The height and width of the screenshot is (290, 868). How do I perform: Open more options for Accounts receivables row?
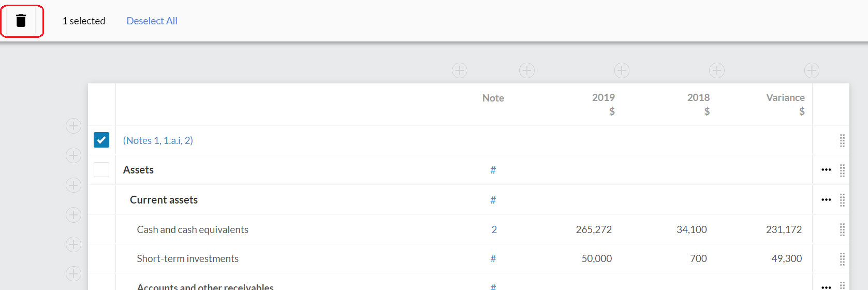(826, 286)
